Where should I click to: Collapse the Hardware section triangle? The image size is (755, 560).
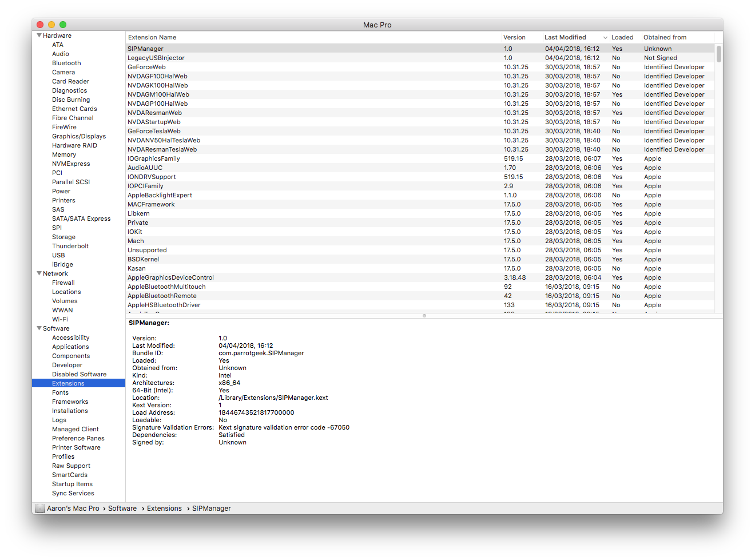(39, 35)
